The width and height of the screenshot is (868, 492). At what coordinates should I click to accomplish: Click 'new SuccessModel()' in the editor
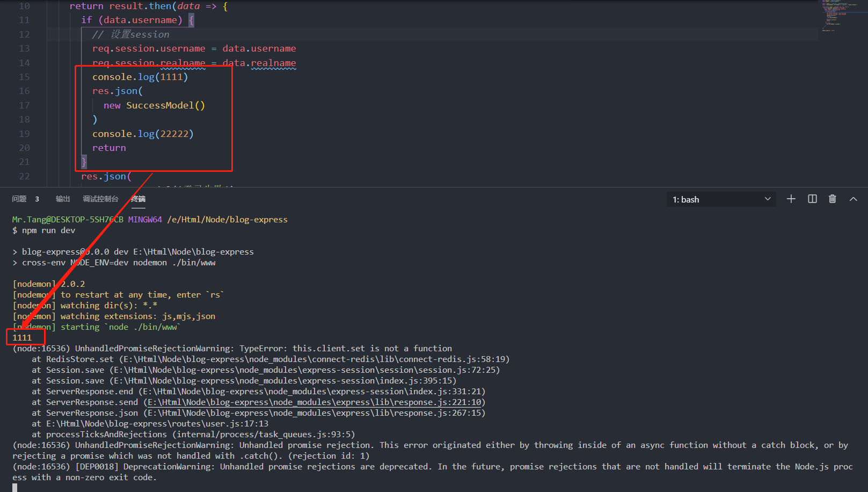click(x=154, y=105)
